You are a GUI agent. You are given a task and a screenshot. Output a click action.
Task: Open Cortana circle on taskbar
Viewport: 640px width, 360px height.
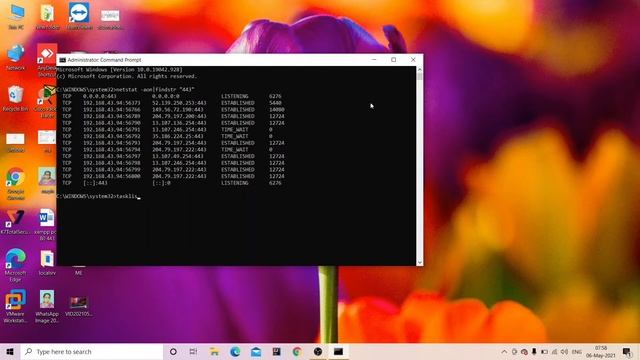pyautogui.click(x=173, y=351)
